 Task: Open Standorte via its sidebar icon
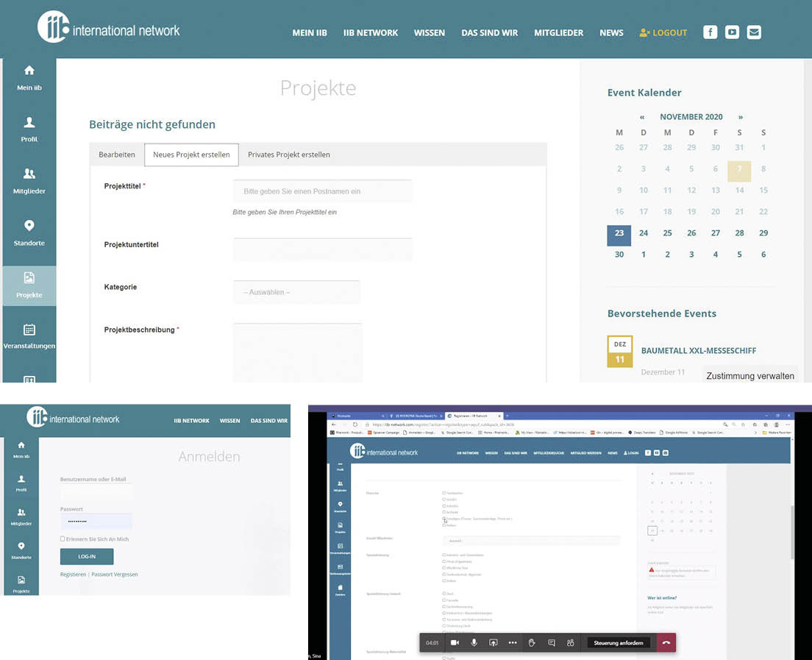pos(29,233)
